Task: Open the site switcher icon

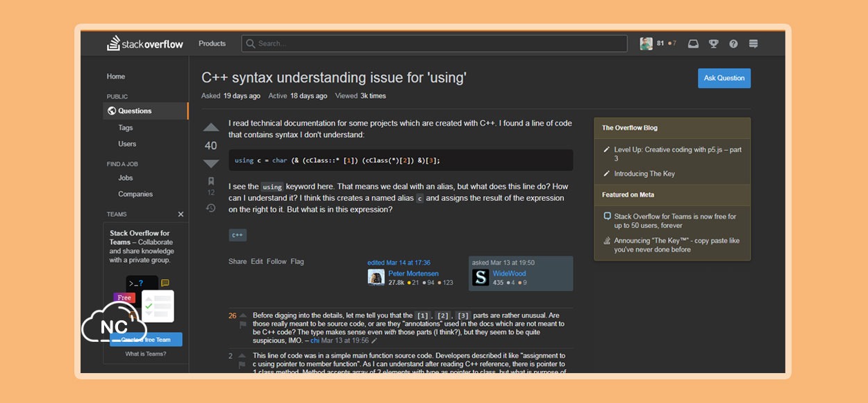Action: click(x=753, y=44)
